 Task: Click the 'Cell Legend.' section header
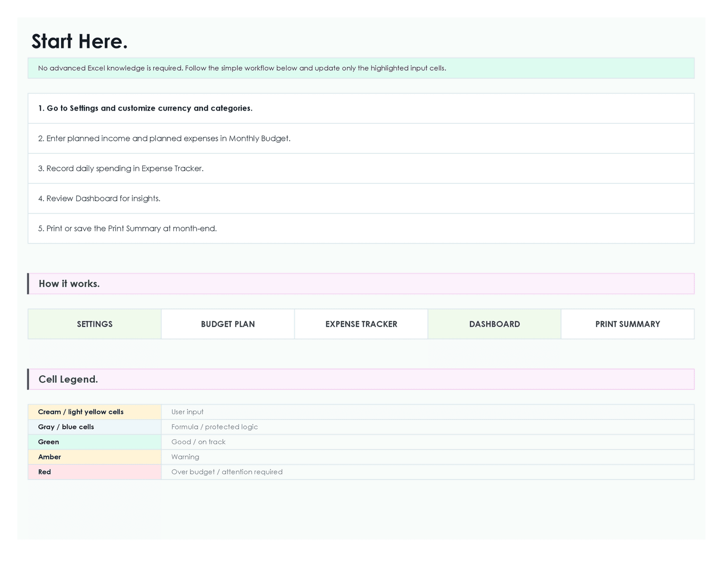361,379
